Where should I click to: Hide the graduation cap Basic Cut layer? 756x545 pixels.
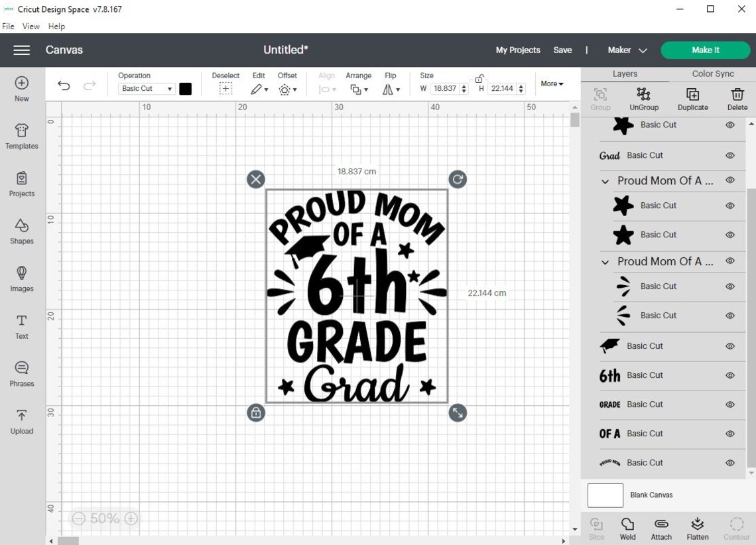pyautogui.click(x=729, y=346)
